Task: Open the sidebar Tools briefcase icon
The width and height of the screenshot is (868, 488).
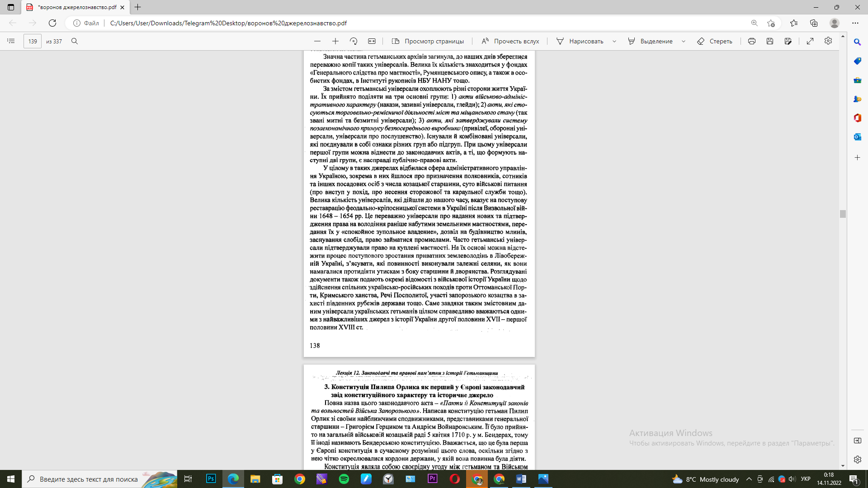Action: click(858, 80)
